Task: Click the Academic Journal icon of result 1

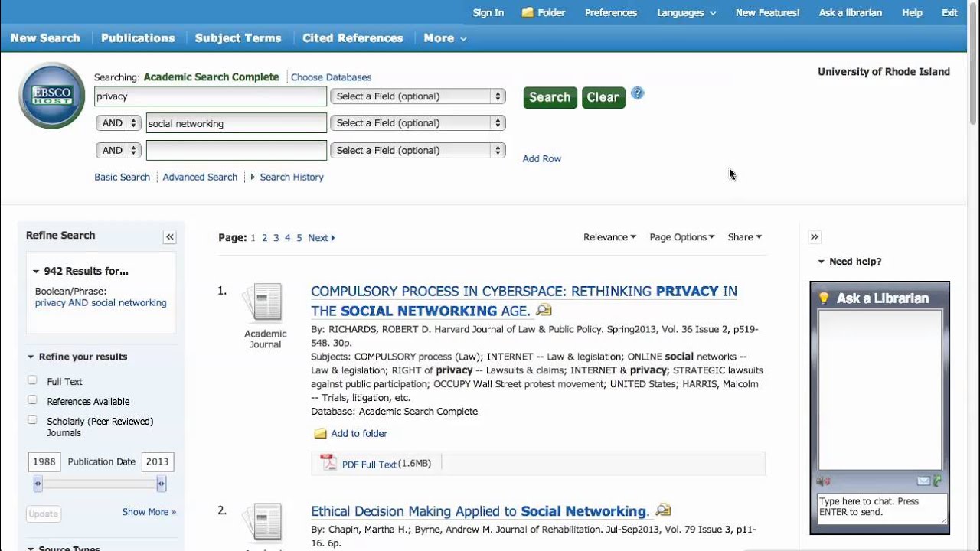Action: click(263, 303)
